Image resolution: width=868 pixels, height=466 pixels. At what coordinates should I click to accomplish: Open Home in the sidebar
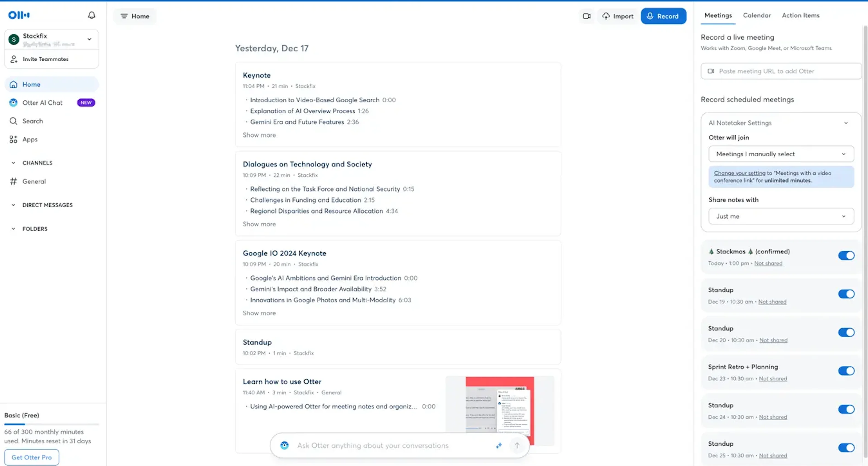coord(52,84)
